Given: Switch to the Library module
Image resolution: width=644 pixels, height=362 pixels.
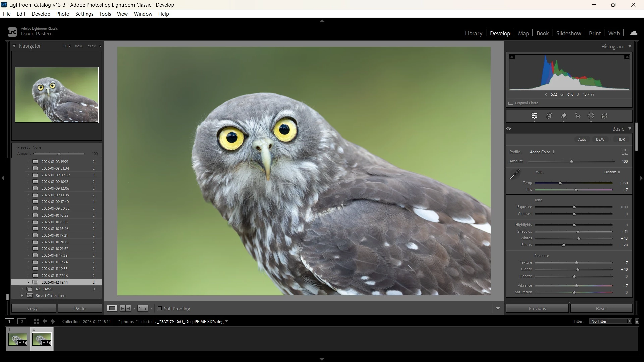Looking at the screenshot, I should pos(473,33).
